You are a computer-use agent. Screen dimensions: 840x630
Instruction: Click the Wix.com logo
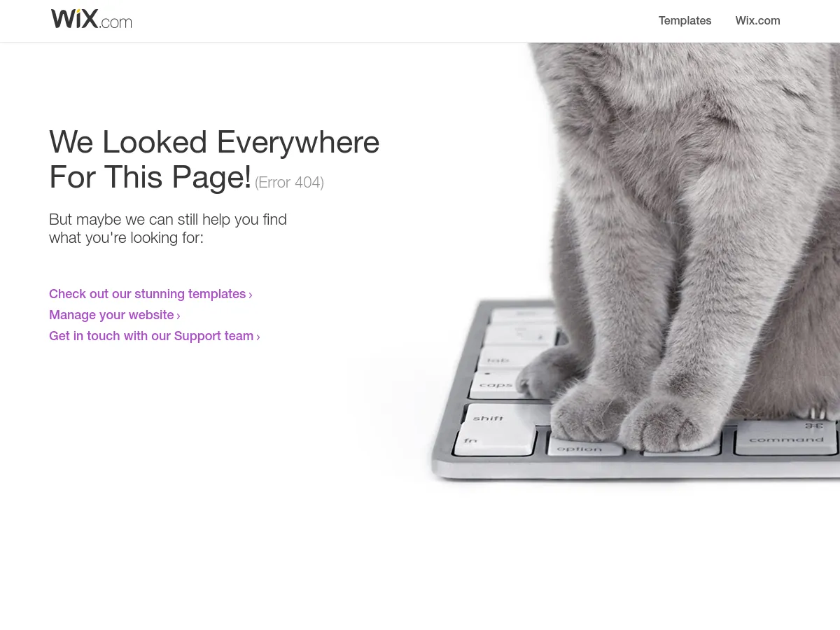click(x=91, y=19)
